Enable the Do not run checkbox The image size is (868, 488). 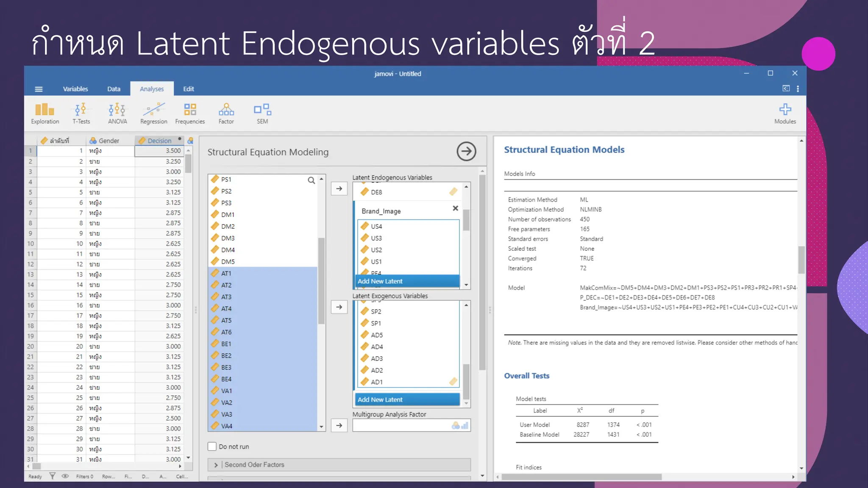click(x=212, y=446)
